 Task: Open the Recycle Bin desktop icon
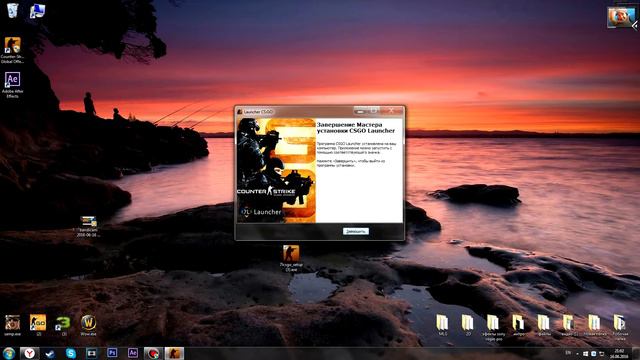click(x=13, y=10)
